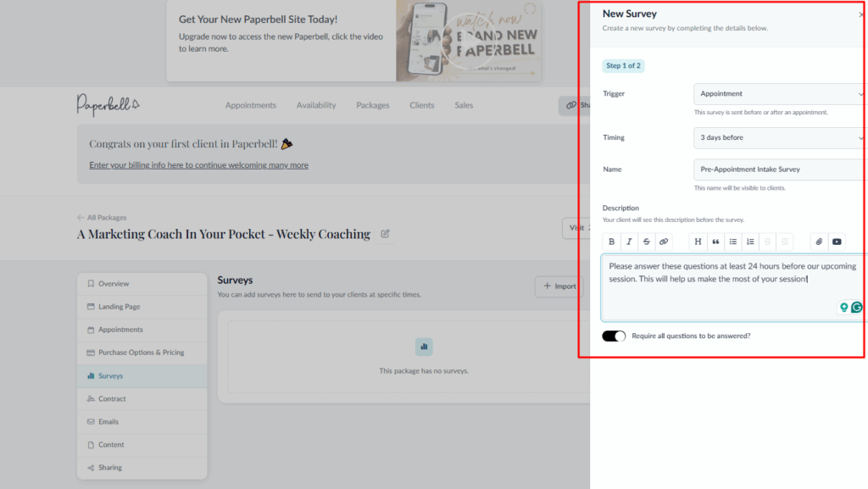Start a numbered list in the editor
Screen dimensions: 868x489
click(750, 242)
